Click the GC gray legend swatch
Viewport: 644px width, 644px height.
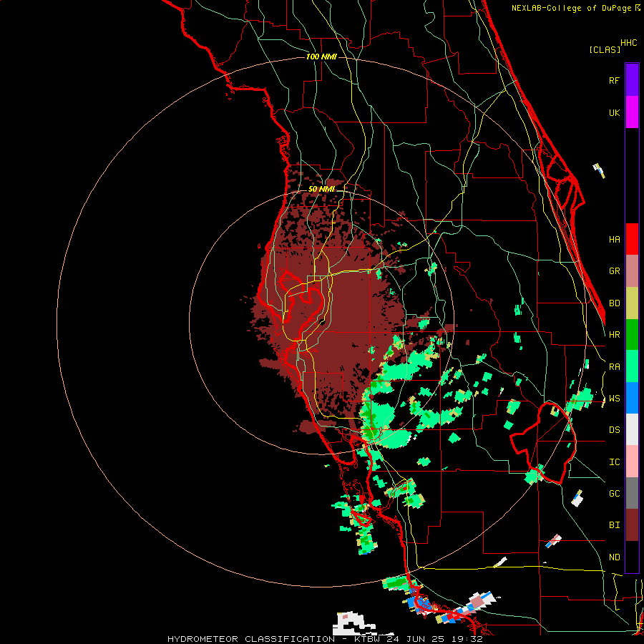(x=632, y=493)
